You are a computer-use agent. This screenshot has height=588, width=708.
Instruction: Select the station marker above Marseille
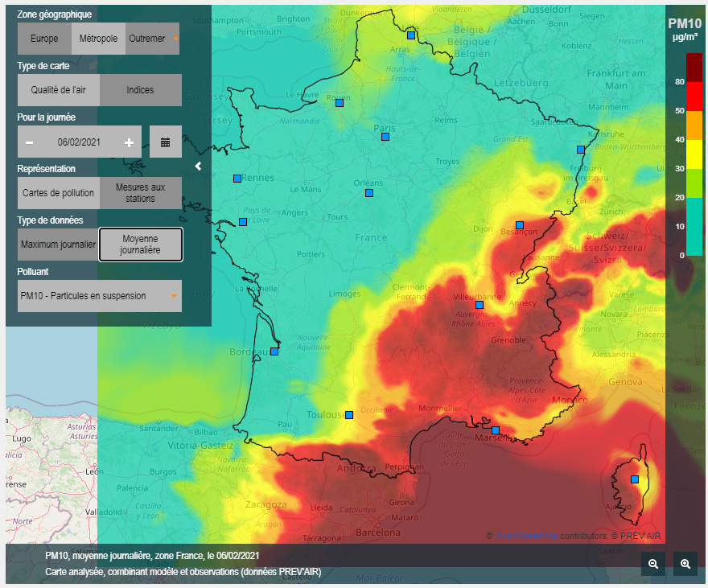(496, 430)
